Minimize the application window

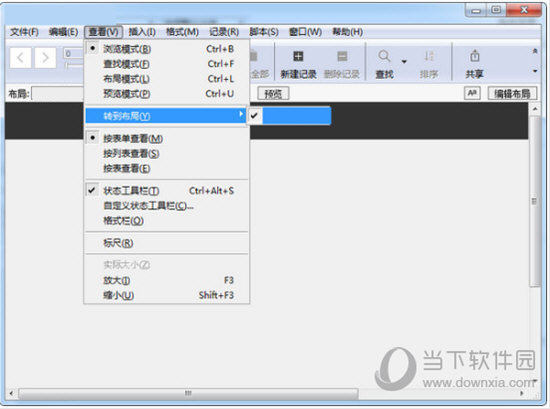[x=476, y=11]
